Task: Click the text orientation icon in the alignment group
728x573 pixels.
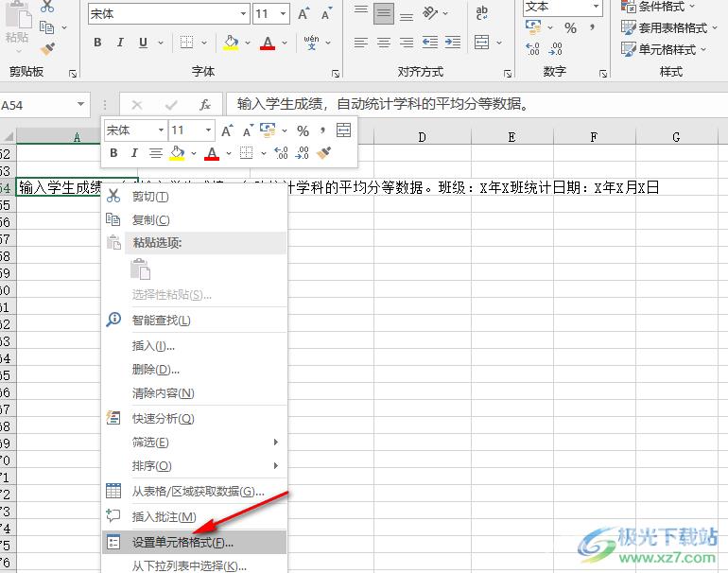Action: [x=430, y=13]
